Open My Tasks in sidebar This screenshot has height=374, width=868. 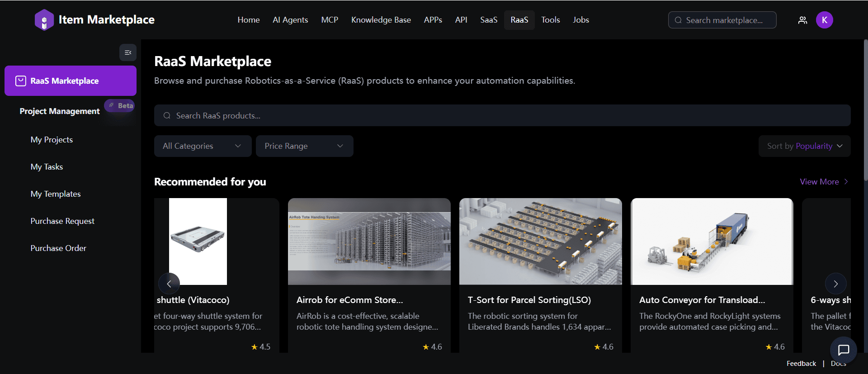click(x=47, y=167)
